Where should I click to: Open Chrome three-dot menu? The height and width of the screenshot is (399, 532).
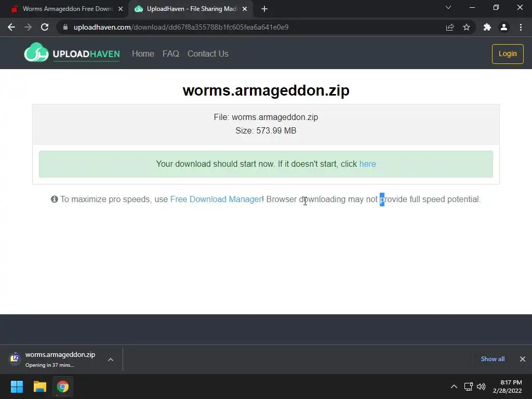tap(521, 27)
